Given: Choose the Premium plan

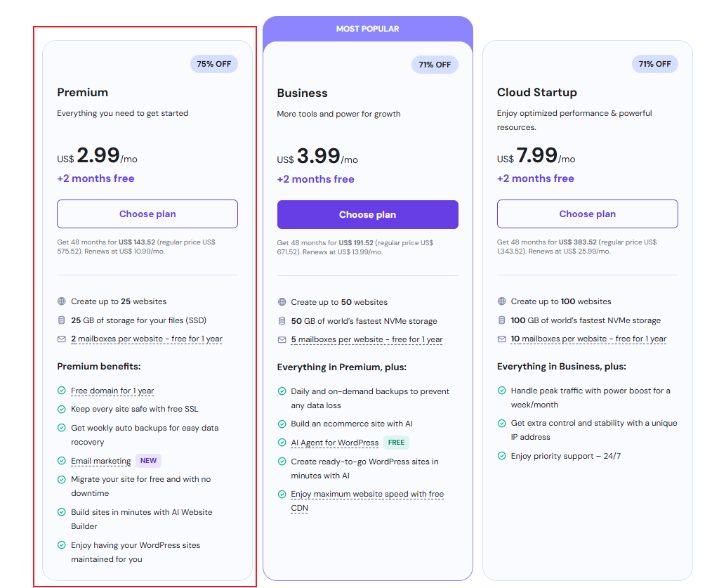Looking at the screenshot, I should [x=147, y=214].
